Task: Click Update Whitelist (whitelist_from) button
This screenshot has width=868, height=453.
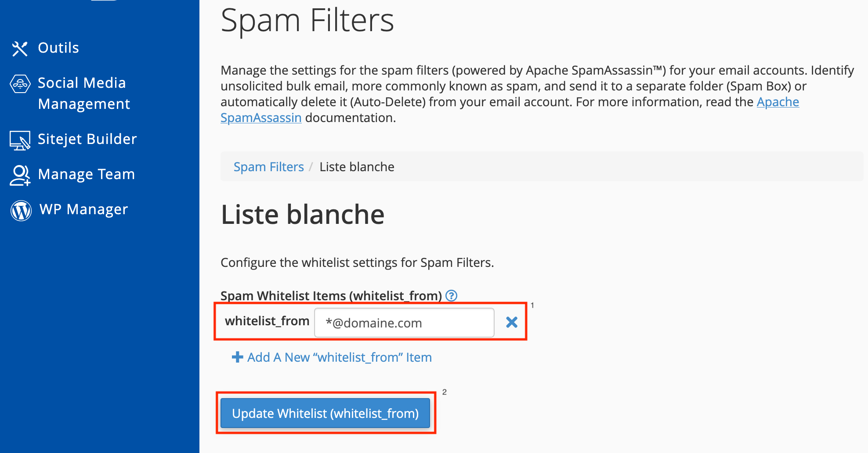Action: pyautogui.click(x=325, y=413)
